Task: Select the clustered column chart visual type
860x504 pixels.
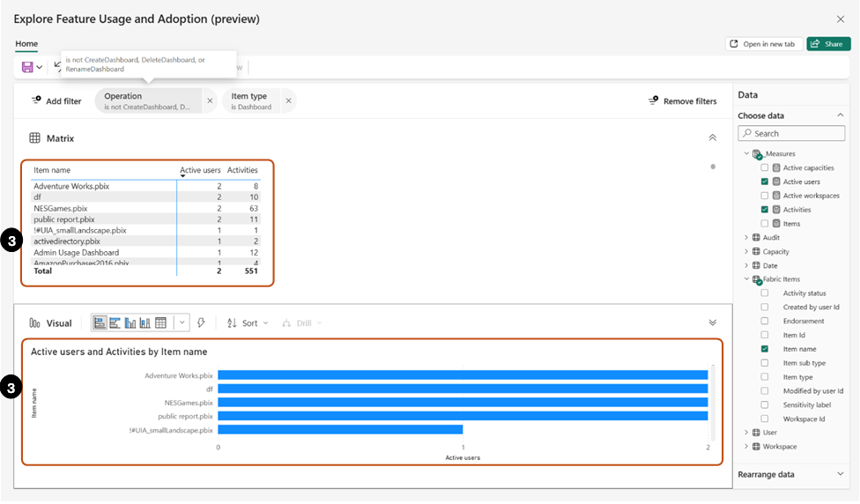Action: [130, 323]
